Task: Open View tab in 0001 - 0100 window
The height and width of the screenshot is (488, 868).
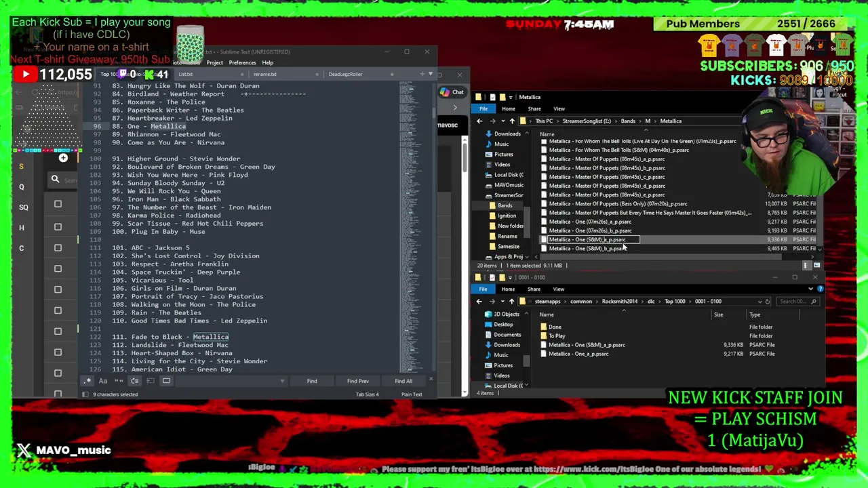Action: 559,289
